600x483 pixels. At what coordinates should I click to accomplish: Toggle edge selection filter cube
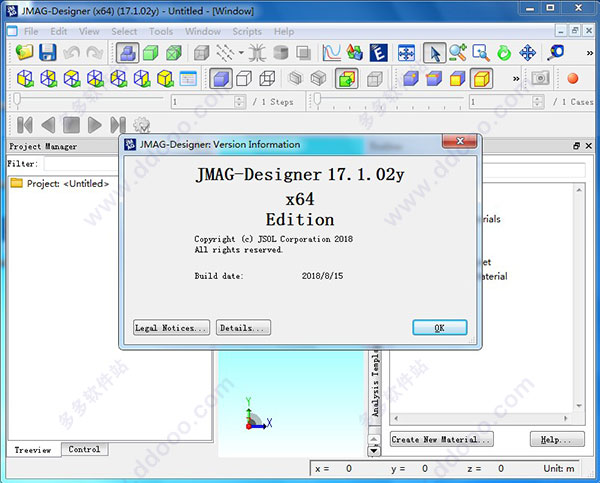(434, 78)
